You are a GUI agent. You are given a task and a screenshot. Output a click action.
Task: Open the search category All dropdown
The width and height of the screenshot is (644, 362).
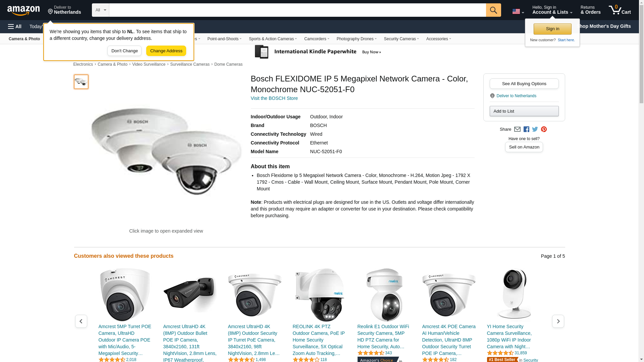pyautogui.click(x=101, y=10)
